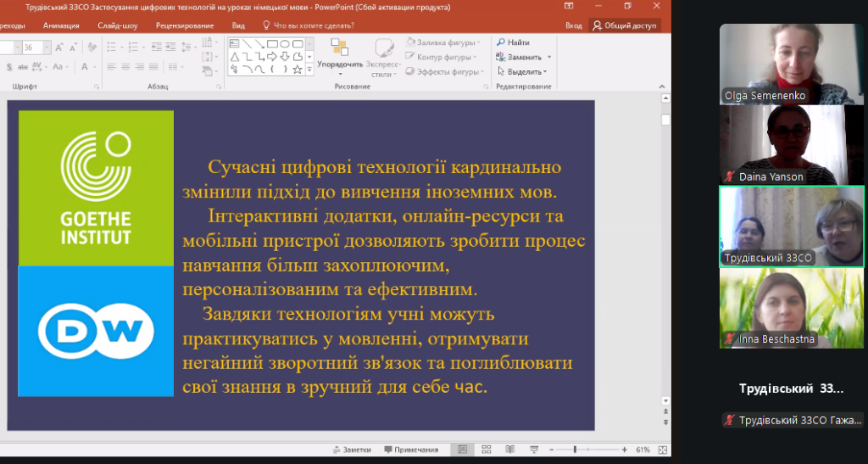Click Общий доступ share button
This screenshot has width=868, height=464.
pyautogui.click(x=626, y=25)
